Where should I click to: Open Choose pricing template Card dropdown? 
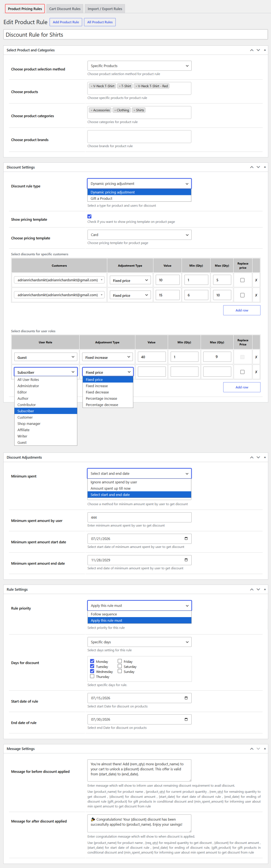click(139, 235)
